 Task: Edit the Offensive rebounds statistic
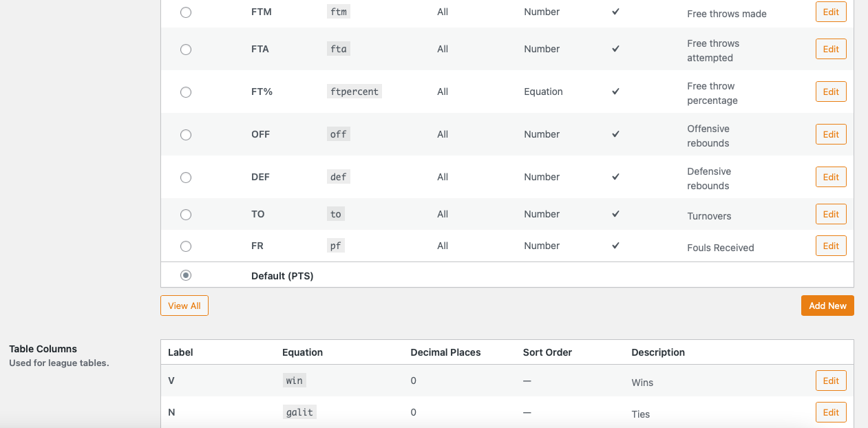pos(831,134)
